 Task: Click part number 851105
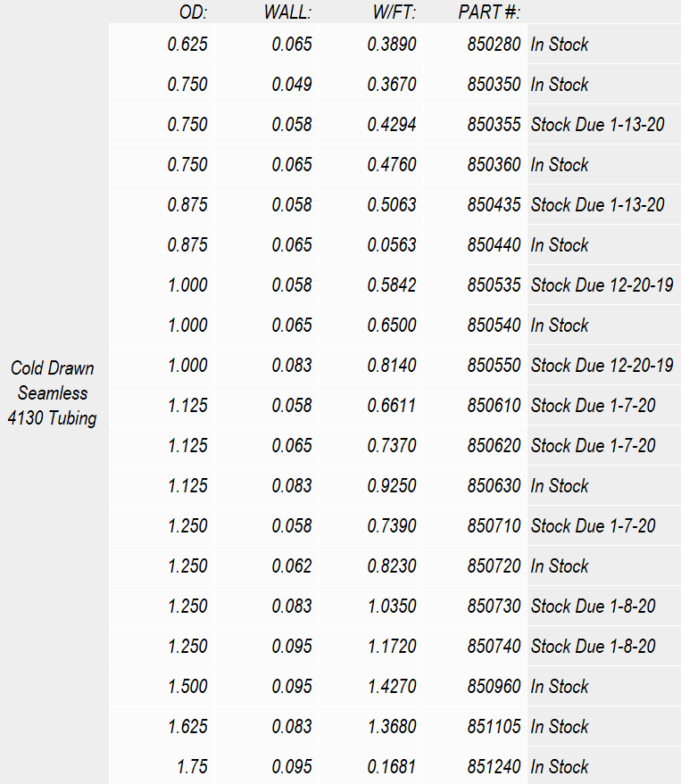[x=494, y=727]
